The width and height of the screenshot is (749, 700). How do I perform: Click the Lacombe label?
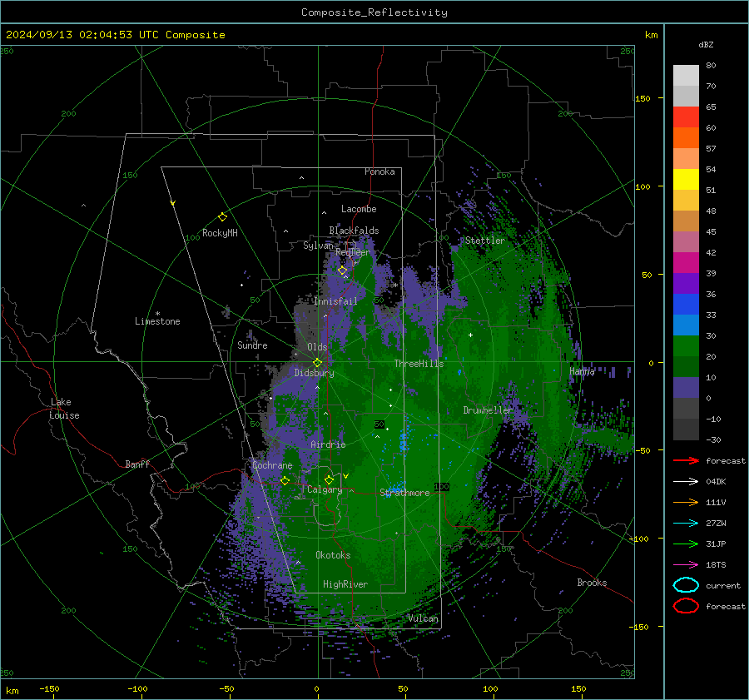point(359,209)
